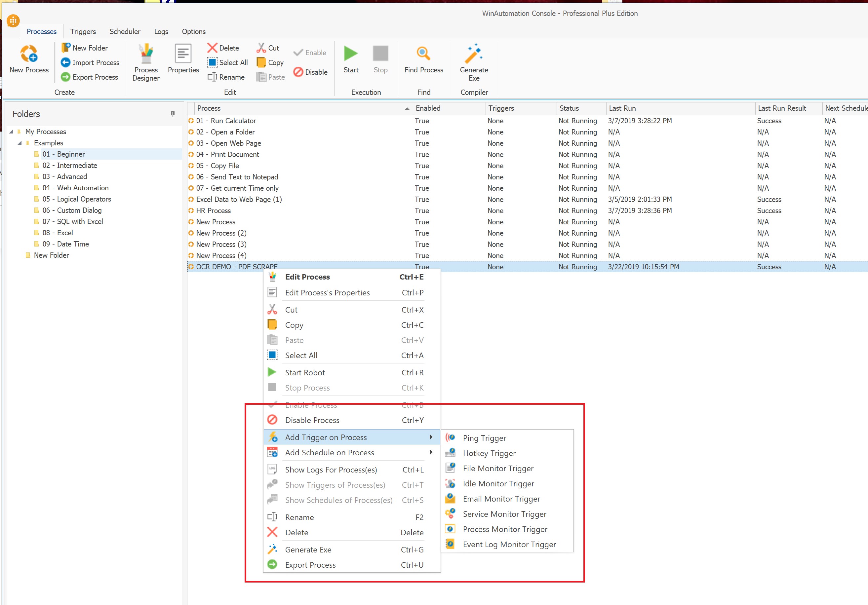The height and width of the screenshot is (605, 868).
Task: Select the Event Log Monitor Trigger
Action: [508, 544]
